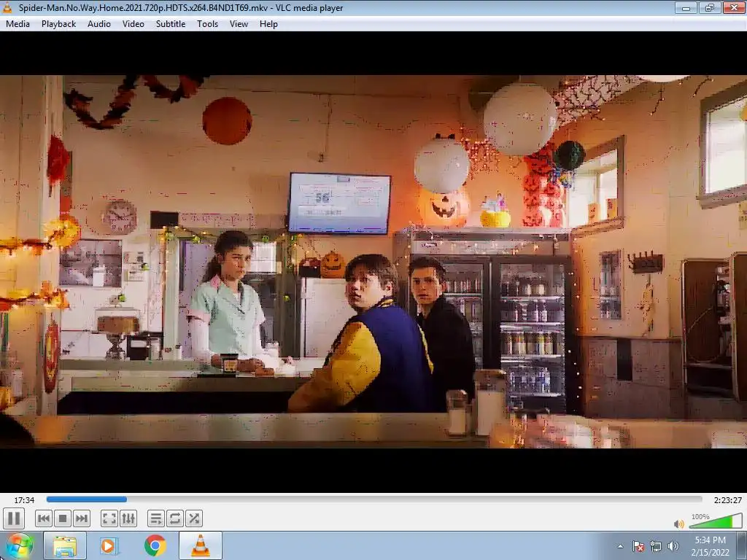747x560 pixels.
Task: Open Google Chrome from the taskbar
Action: [155, 545]
